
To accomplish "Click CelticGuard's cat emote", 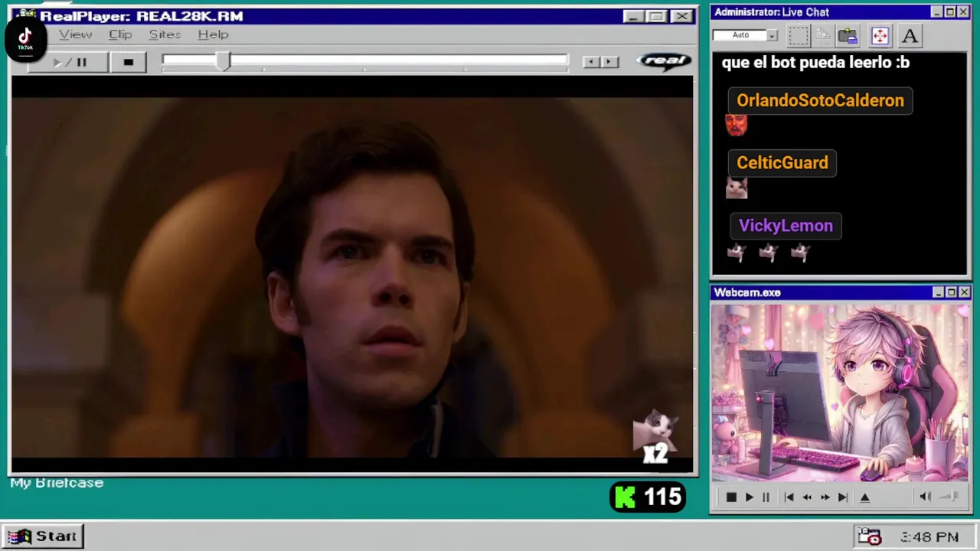I will [x=737, y=187].
